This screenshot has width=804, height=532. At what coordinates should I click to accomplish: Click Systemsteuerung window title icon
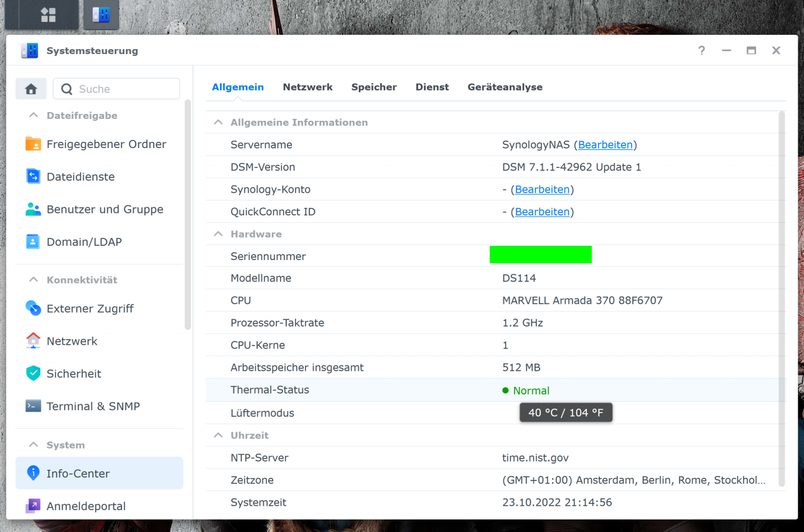tap(29, 51)
